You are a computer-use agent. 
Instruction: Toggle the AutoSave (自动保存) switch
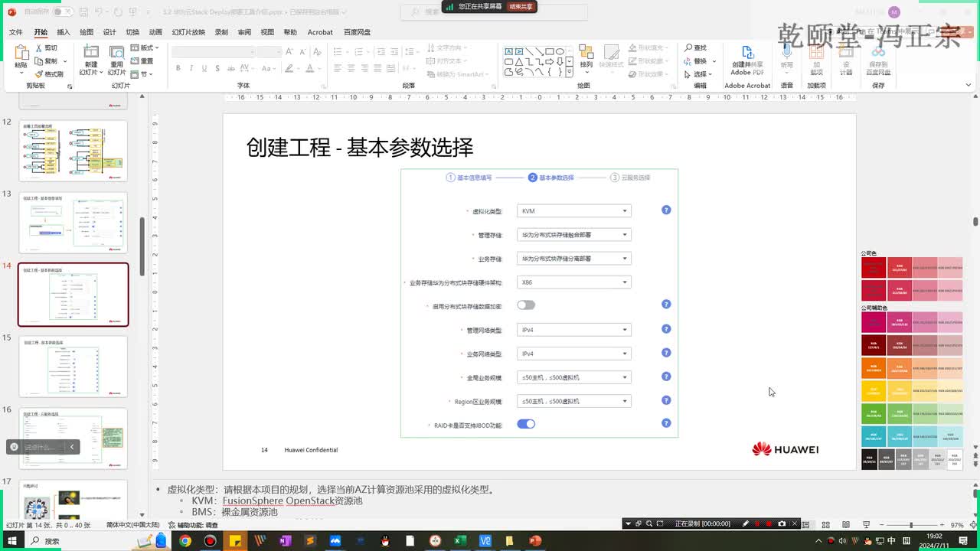click(x=62, y=11)
